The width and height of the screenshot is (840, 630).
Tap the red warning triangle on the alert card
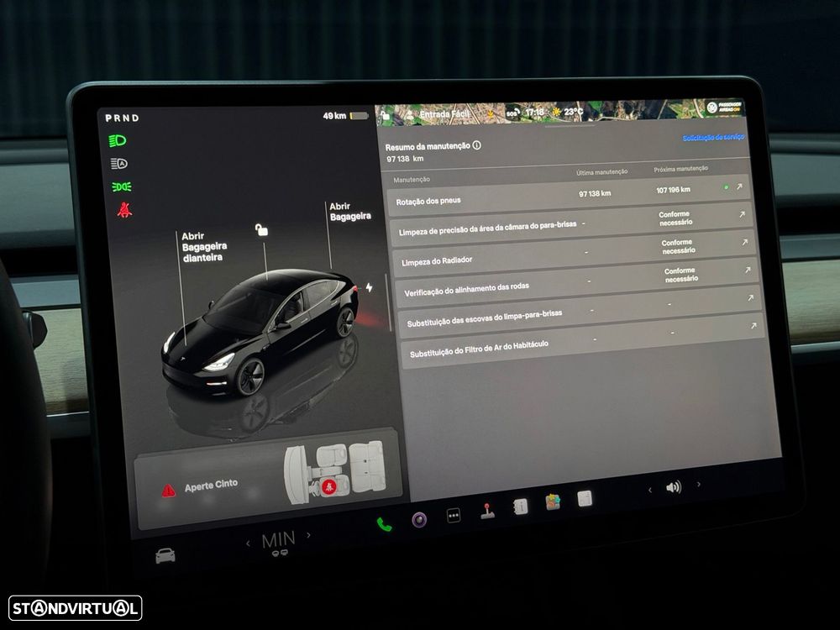point(169,490)
